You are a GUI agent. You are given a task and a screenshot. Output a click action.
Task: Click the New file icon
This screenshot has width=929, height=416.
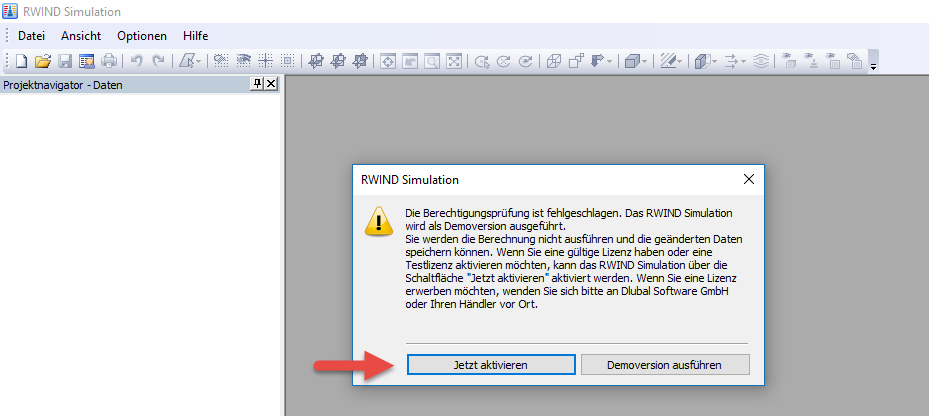click(22, 60)
